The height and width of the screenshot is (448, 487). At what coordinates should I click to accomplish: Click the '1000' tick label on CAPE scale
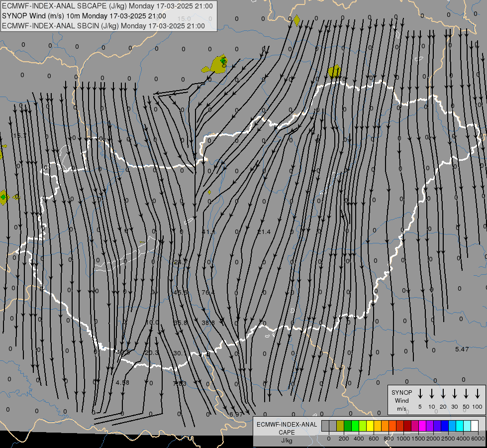[x=403, y=439]
